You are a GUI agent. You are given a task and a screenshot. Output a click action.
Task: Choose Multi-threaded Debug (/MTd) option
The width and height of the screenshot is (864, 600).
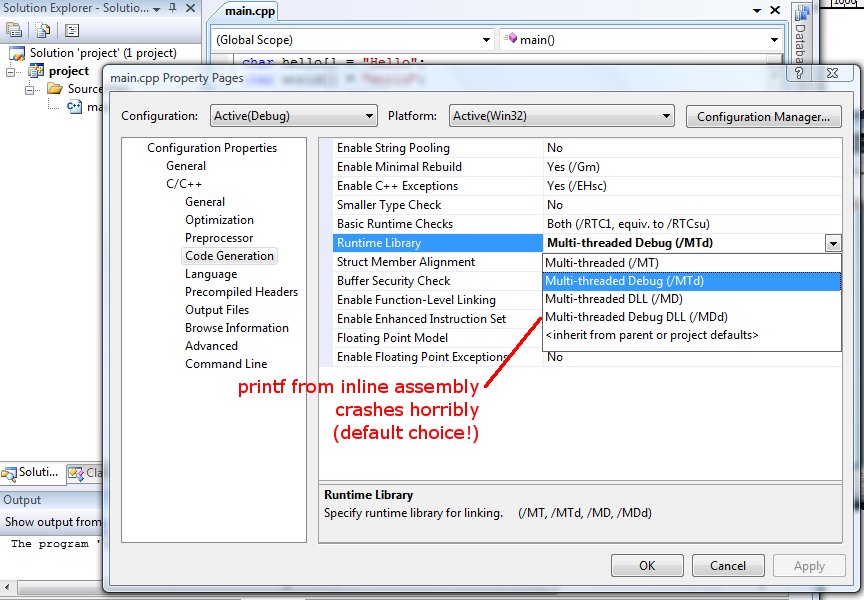pyautogui.click(x=692, y=281)
